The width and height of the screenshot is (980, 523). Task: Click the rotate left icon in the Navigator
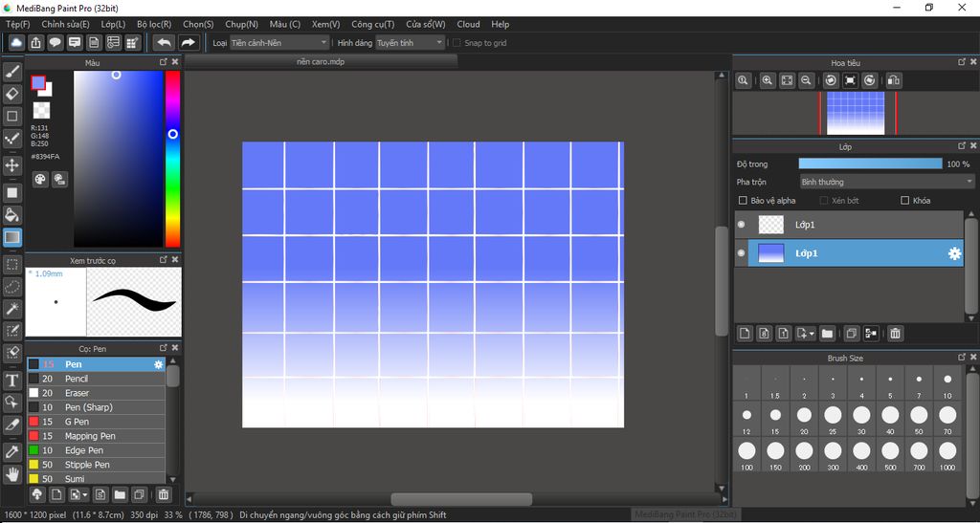point(831,80)
